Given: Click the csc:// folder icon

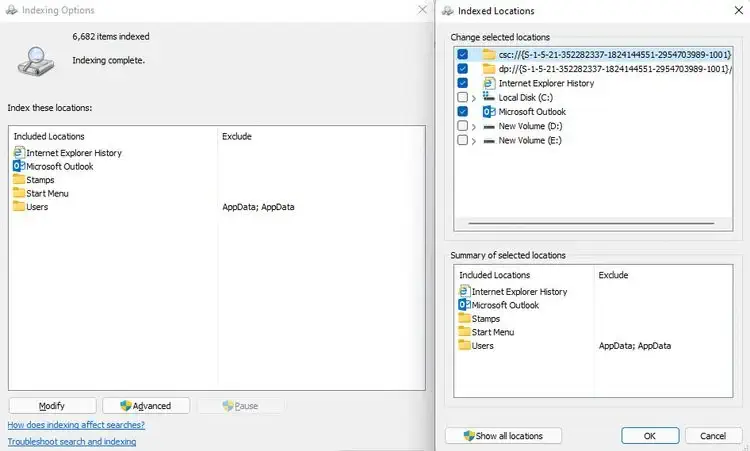Looking at the screenshot, I should click(489, 55).
